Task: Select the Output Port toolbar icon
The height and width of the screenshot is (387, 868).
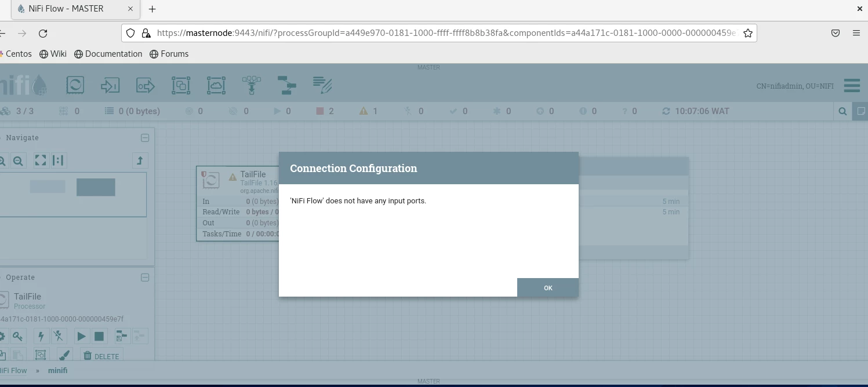Action: click(146, 85)
